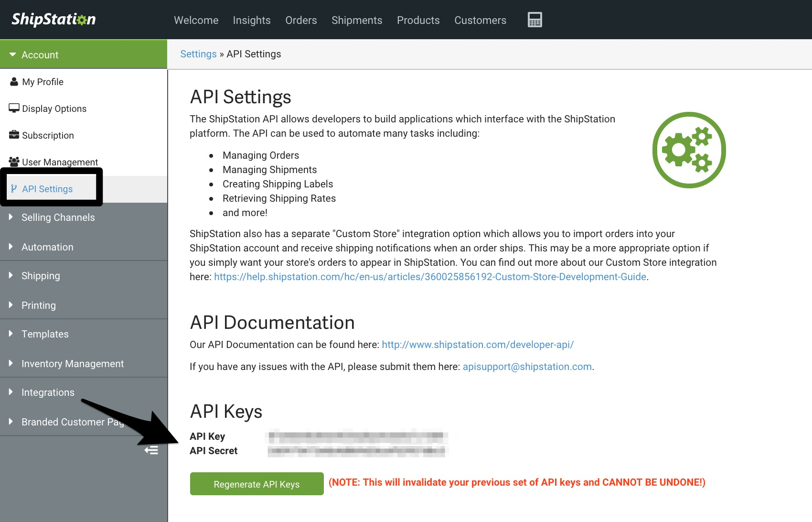Click the "API Settings" breadcrumb text
The image size is (812, 522).
[254, 54]
